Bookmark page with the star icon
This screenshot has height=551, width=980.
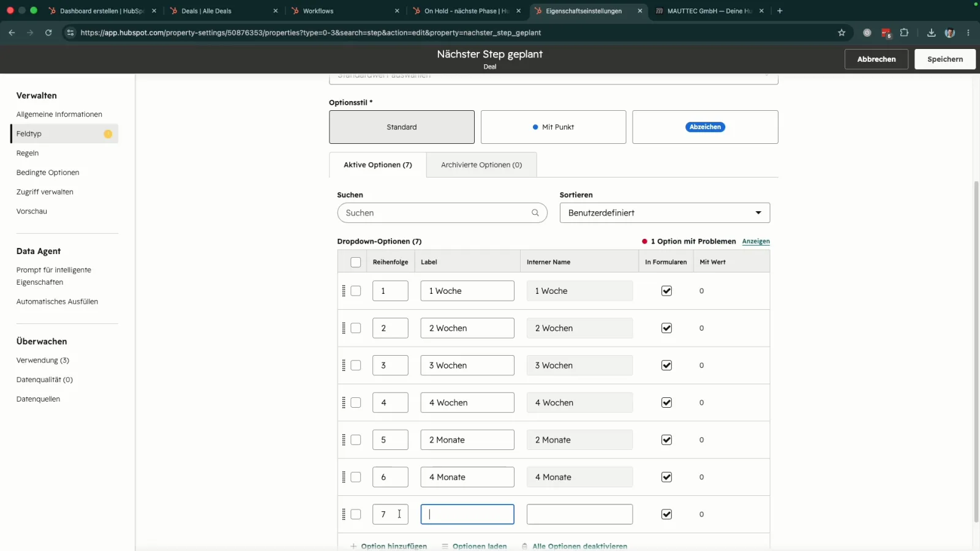(x=842, y=32)
